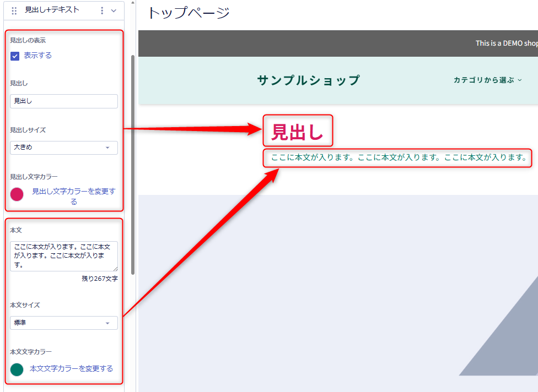Open the 本文サイズ dropdown showing 標準
The height and width of the screenshot is (392, 538).
coord(64,323)
